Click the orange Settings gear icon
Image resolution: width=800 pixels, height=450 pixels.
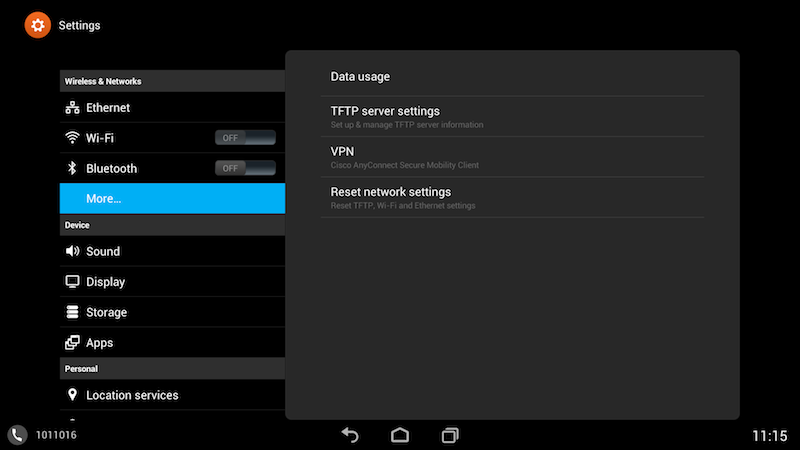coord(38,25)
